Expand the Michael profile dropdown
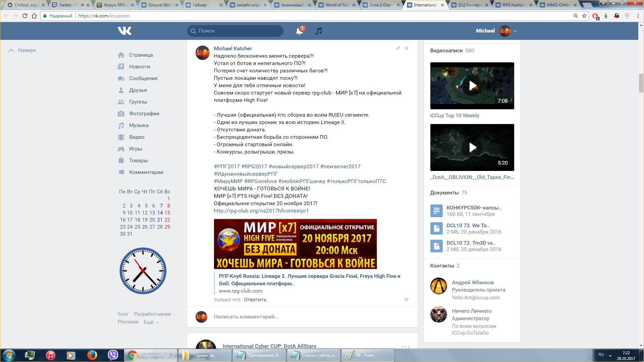 [x=515, y=31]
